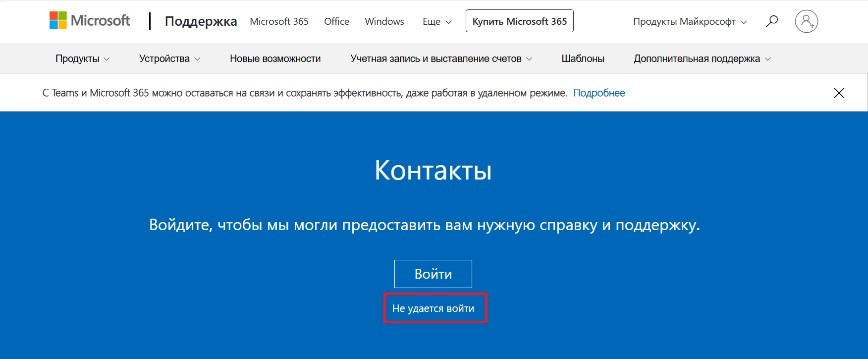Open the Шаблоны page
Image resolution: width=868 pixels, height=359 pixels.
583,59
